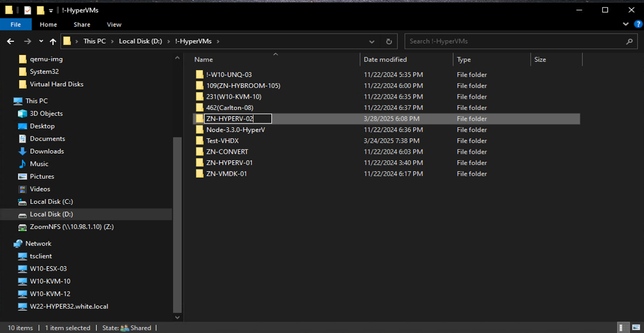Open address bar history dropdown
The image size is (644, 333).
tap(372, 41)
